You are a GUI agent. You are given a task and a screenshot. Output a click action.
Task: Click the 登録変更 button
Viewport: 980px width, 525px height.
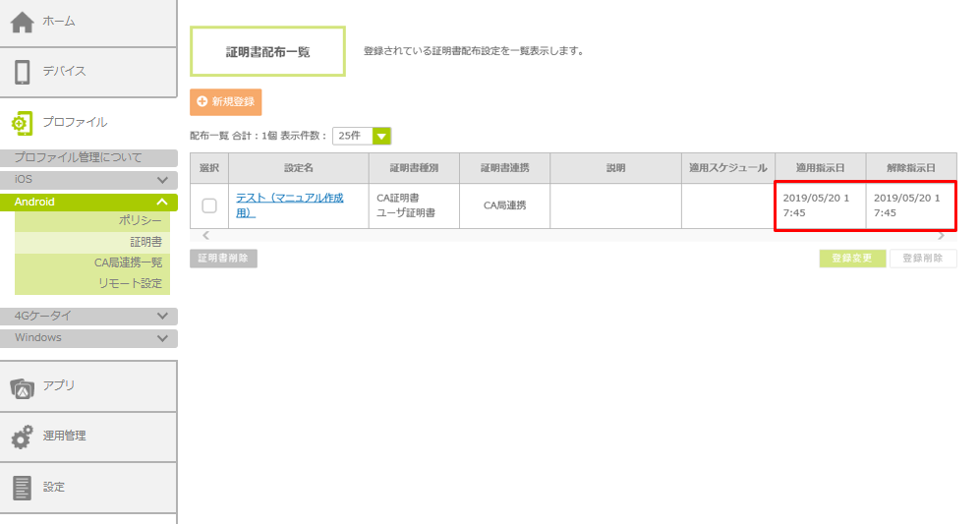[852, 259]
